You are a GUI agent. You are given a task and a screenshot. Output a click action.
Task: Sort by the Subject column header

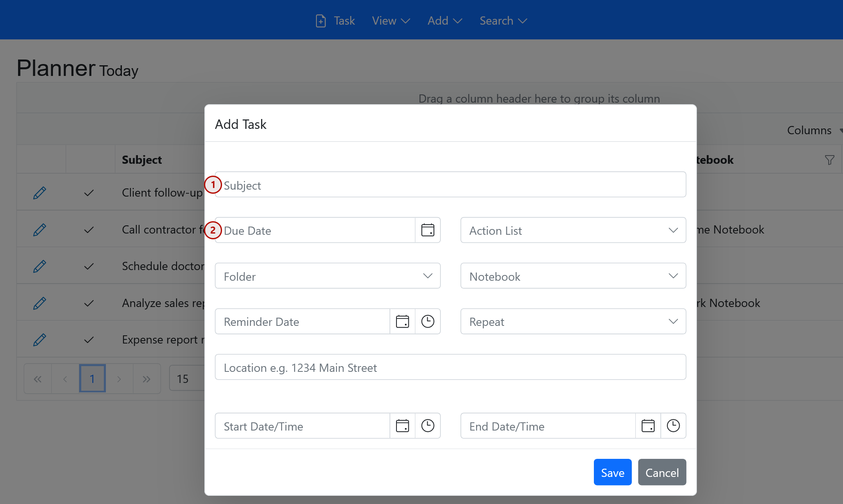click(x=142, y=160)
